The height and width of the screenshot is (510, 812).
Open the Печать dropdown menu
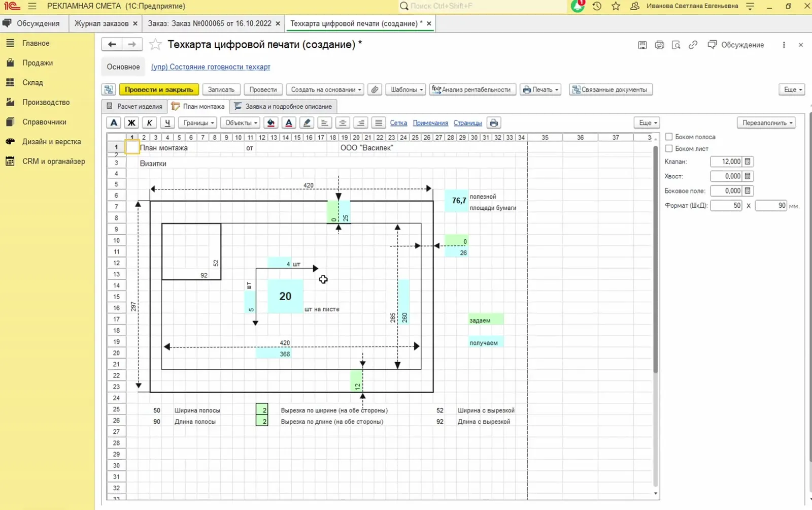[x=540, y=89]
